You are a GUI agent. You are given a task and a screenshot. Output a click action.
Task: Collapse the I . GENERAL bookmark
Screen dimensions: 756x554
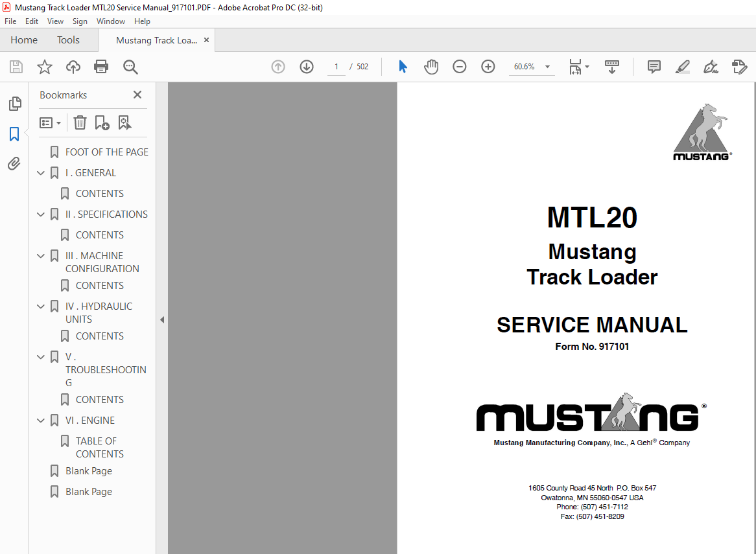point(41,172)
